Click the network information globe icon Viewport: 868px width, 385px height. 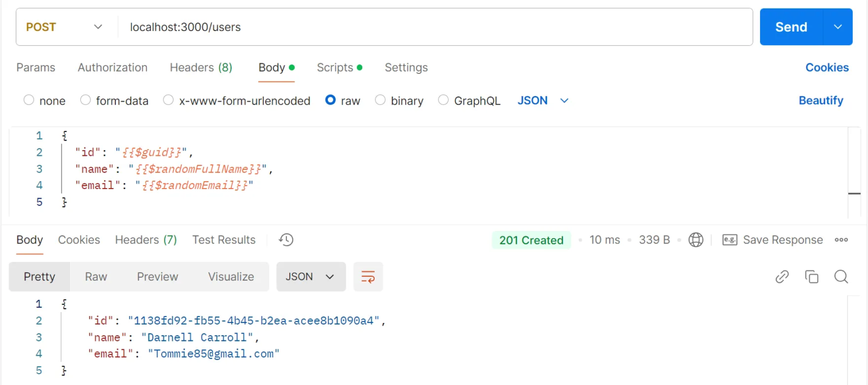[x=696, y=240]
